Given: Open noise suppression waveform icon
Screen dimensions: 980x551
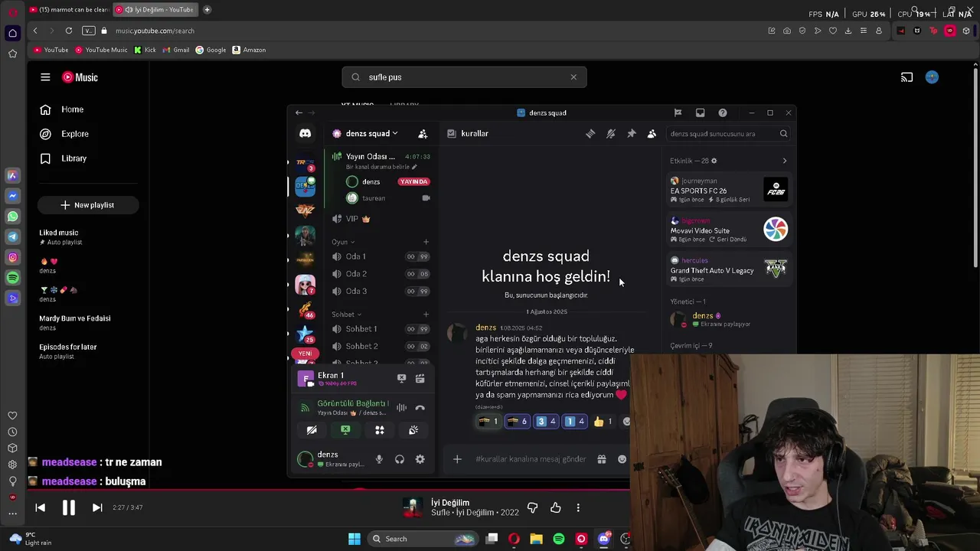Looking at the screenshot, I should 401,407.
